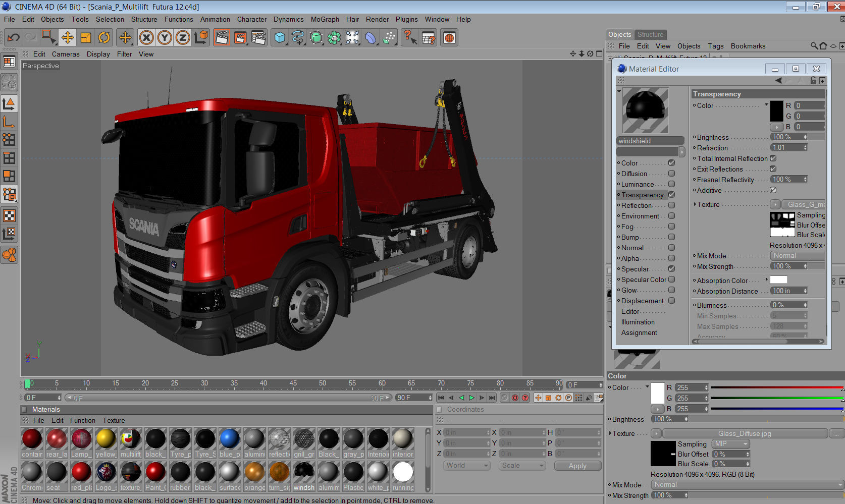845x504 pixels.
Task: Uncheck Total Internal Reflection
Action: pos(773,158)
